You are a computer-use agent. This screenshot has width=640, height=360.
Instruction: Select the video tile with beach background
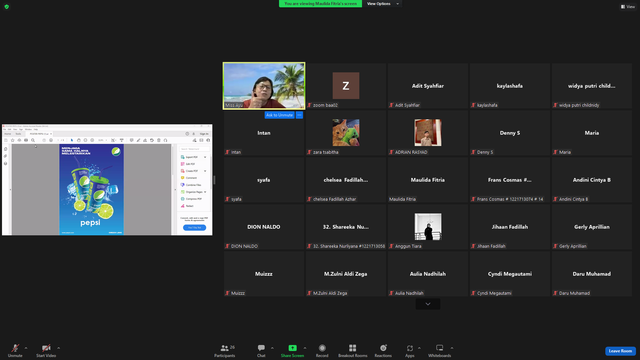[264, 86]
